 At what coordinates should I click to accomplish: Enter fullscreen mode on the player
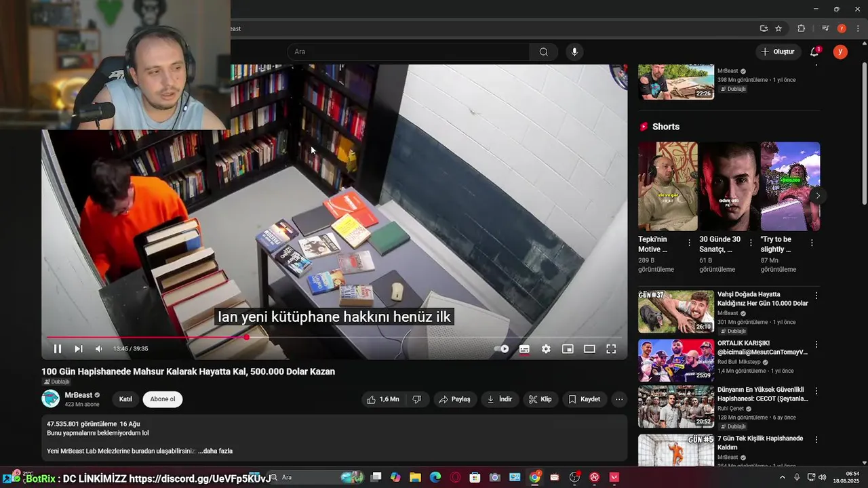tap(611, 348)
